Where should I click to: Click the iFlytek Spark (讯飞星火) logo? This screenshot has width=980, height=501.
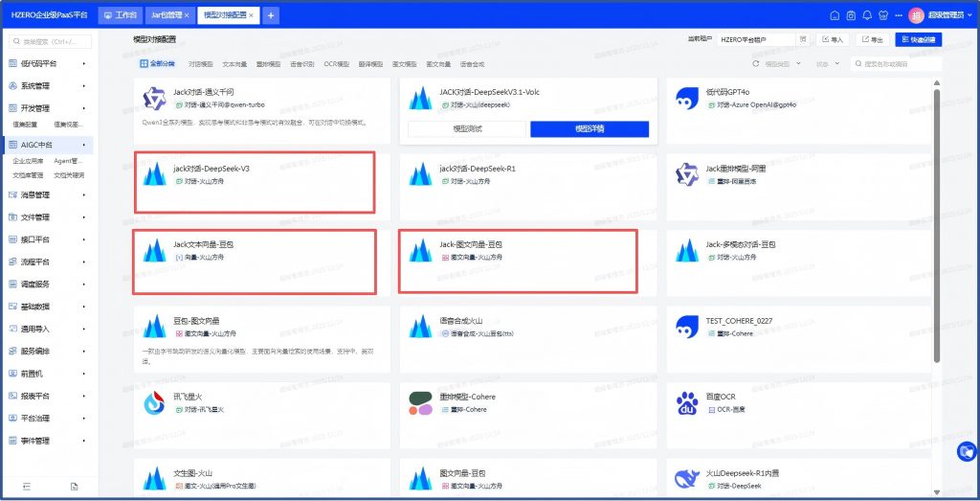(x=155, y=402)
